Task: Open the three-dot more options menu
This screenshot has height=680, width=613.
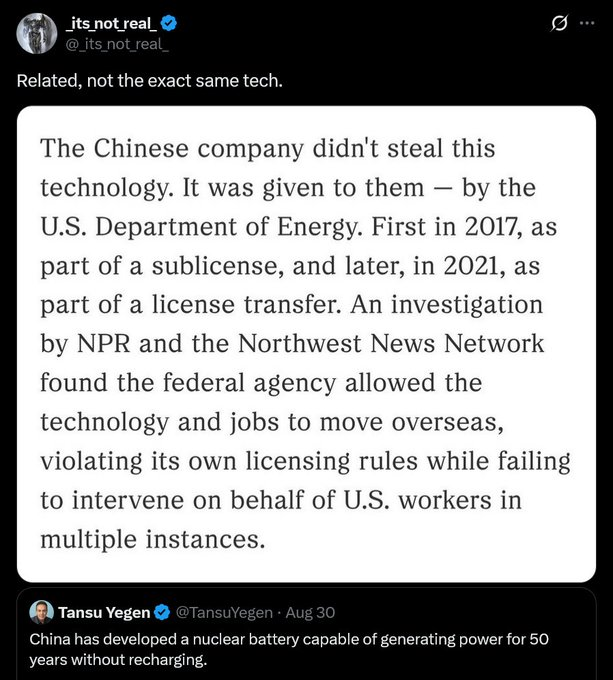Action: (586, 24)
